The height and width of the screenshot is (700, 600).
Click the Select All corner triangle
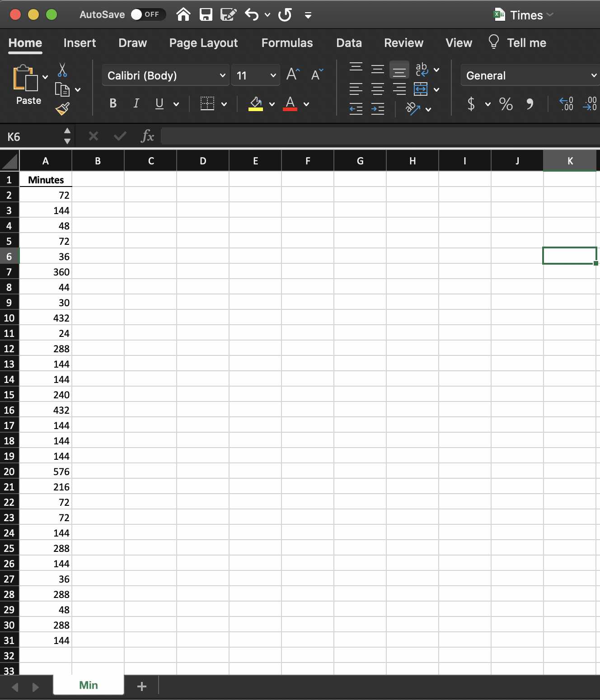9,161
